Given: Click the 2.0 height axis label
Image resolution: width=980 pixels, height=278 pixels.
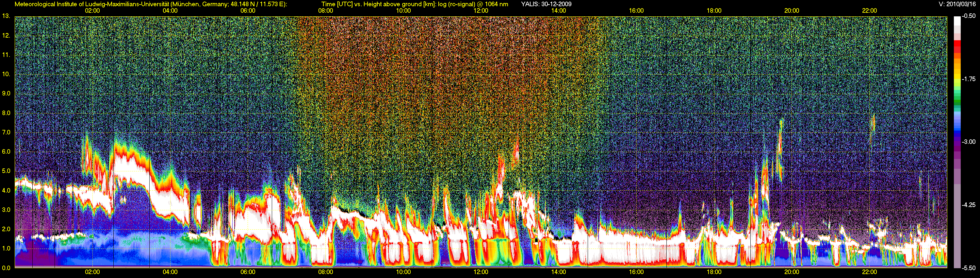Looking at the screenshot, I should click(6, 229).
